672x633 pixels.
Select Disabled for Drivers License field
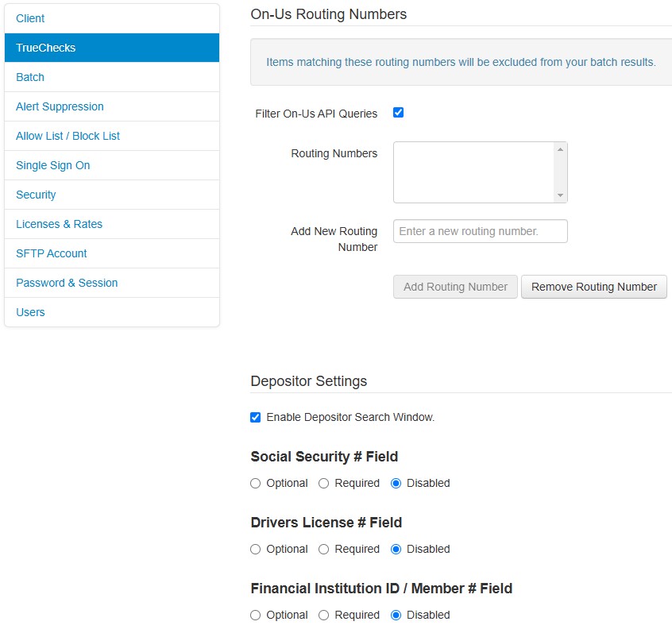pos(396,549)
